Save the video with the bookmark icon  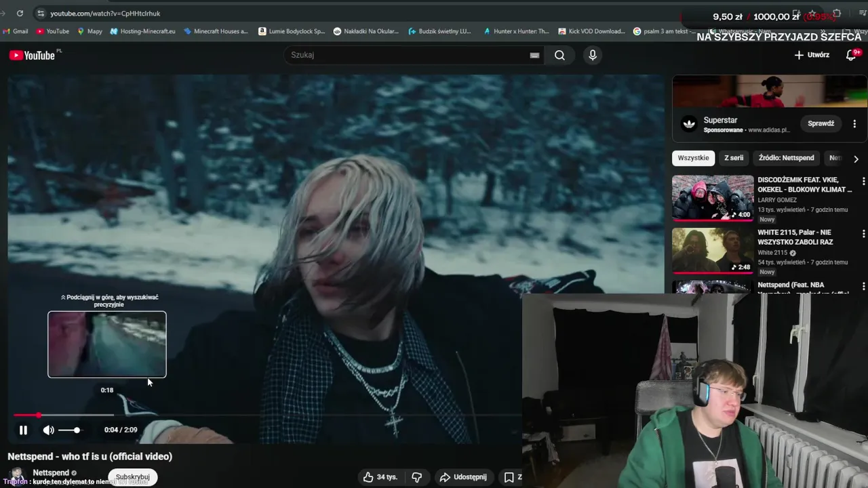point(510,477)
